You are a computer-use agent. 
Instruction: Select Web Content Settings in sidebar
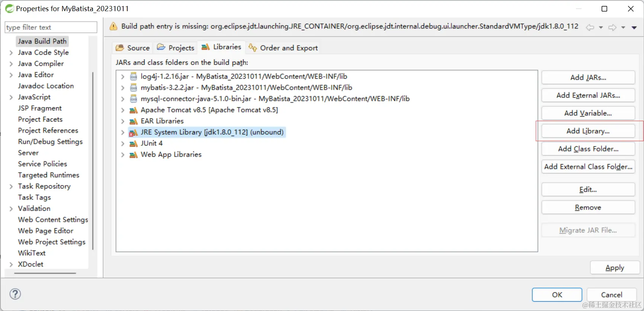53,220
